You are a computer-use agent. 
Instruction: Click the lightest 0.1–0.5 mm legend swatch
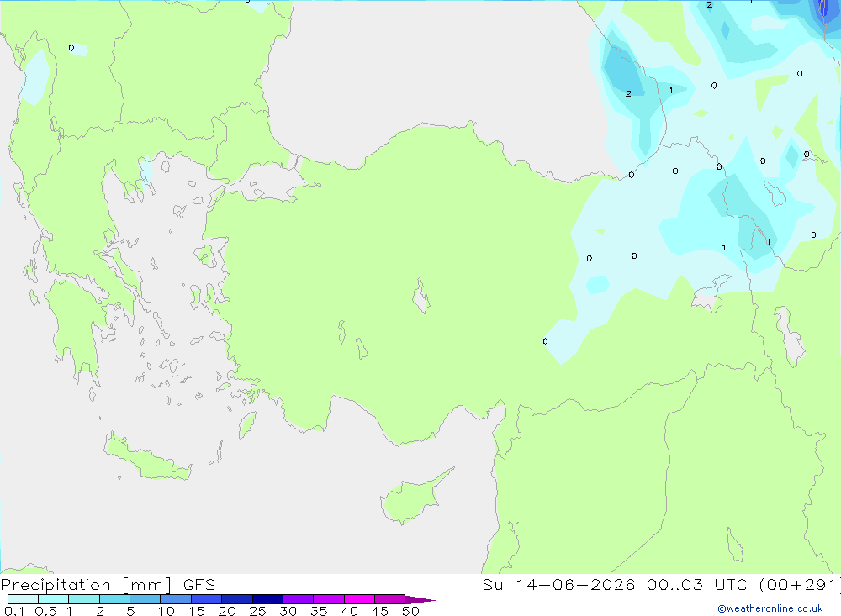point(23,599)
